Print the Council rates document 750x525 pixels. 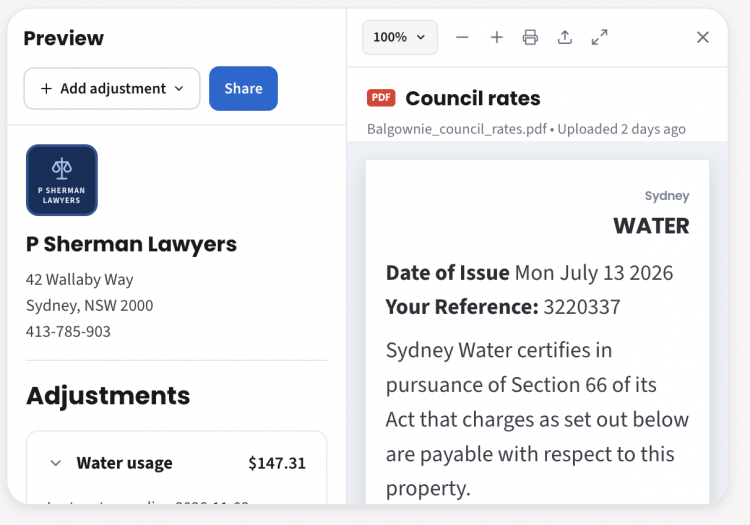530,37
